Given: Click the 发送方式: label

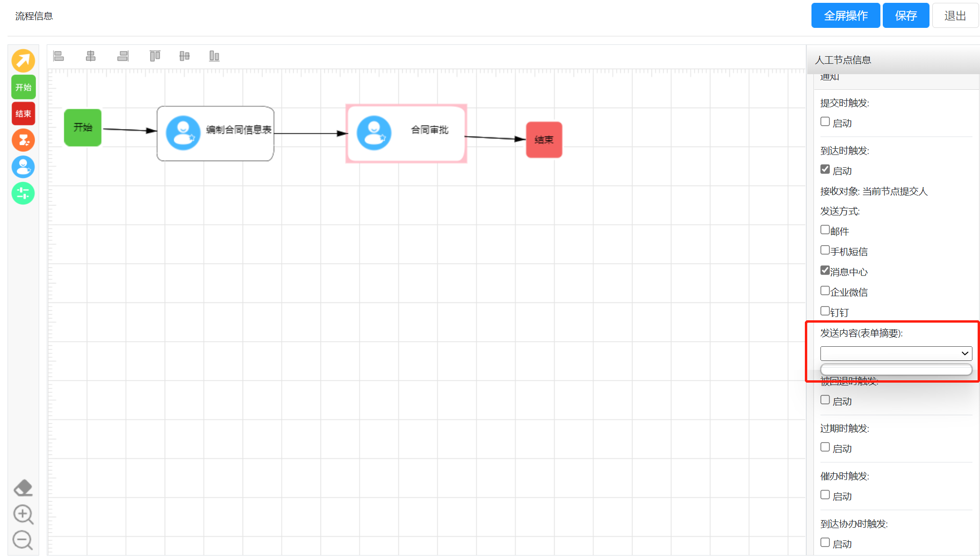Looking at the screenshot, I should [840, 211].
